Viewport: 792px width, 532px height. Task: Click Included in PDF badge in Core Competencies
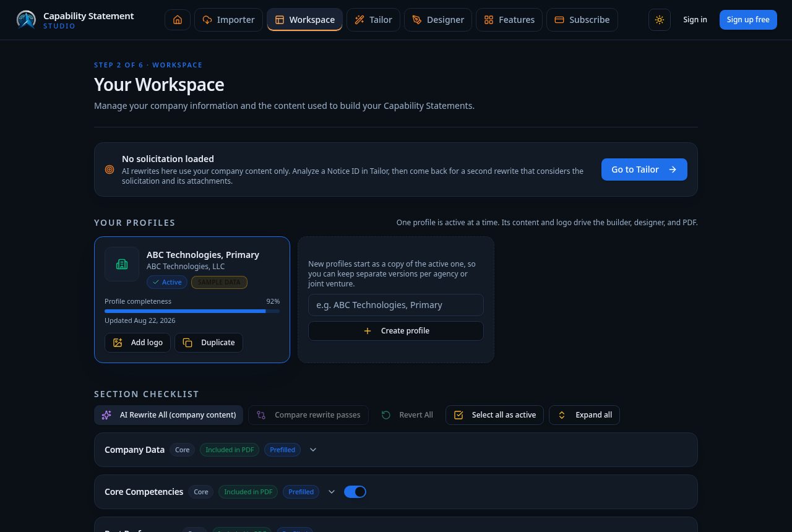(248, 492)
